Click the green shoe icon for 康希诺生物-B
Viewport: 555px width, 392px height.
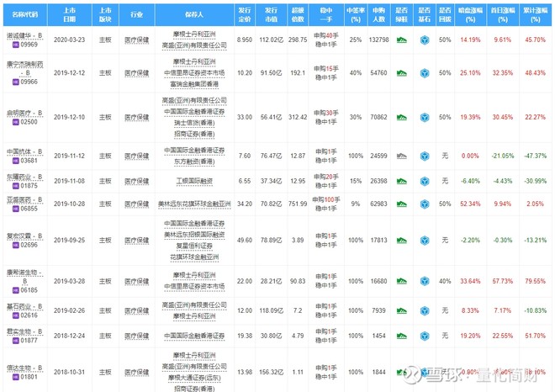point(402,281)
